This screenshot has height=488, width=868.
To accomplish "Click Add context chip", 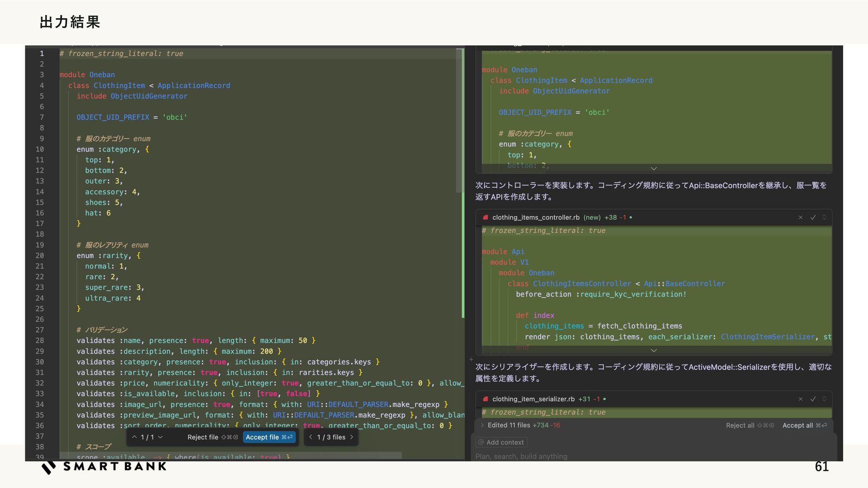I will click(501, 442).
